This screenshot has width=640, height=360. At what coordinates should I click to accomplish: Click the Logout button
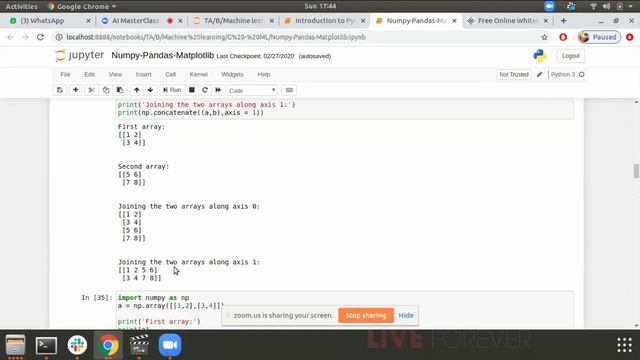571,56
